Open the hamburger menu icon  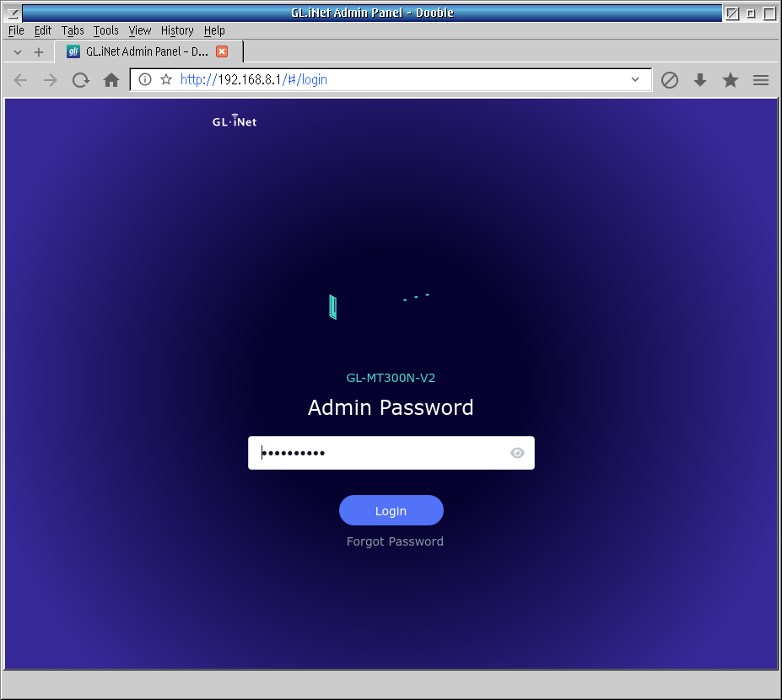[761, 80]
